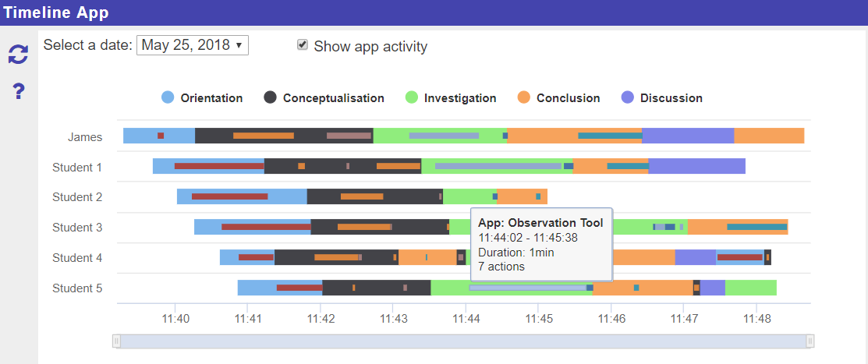Click the Investigation legend label
This screenshot has height=364, width=868.
point(460,98)
